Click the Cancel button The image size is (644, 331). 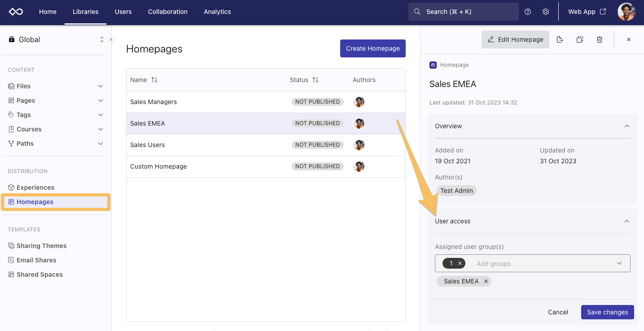tap(558, 312)
